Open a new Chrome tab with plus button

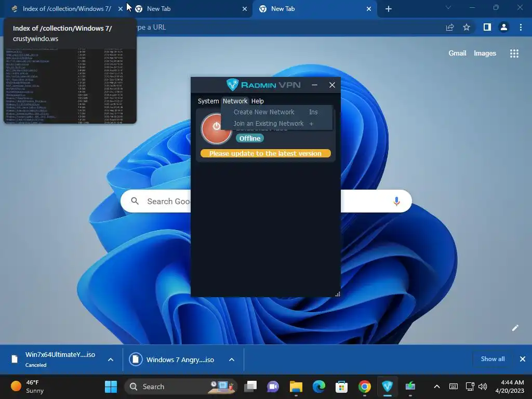point(389,9)
